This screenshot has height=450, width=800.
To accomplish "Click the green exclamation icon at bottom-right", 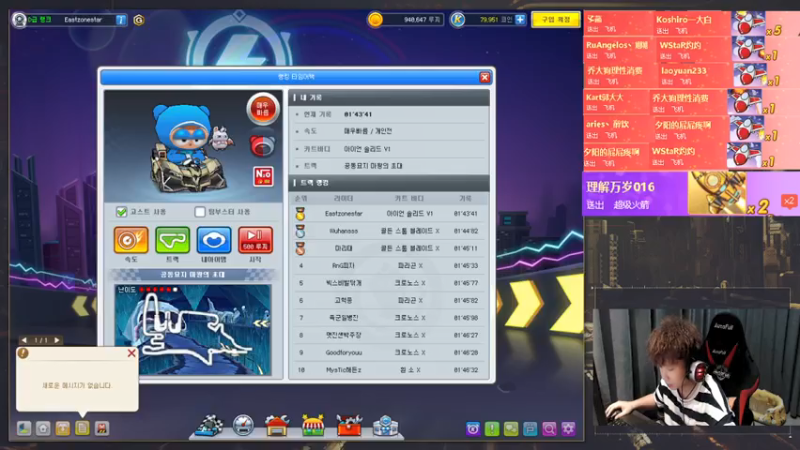I will coord(492,429).
